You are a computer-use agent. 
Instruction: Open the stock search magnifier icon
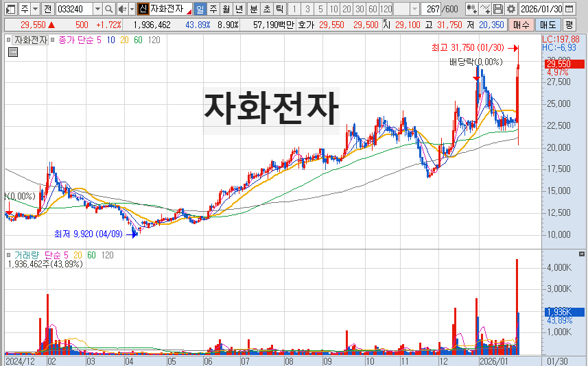tap(108, 9)
